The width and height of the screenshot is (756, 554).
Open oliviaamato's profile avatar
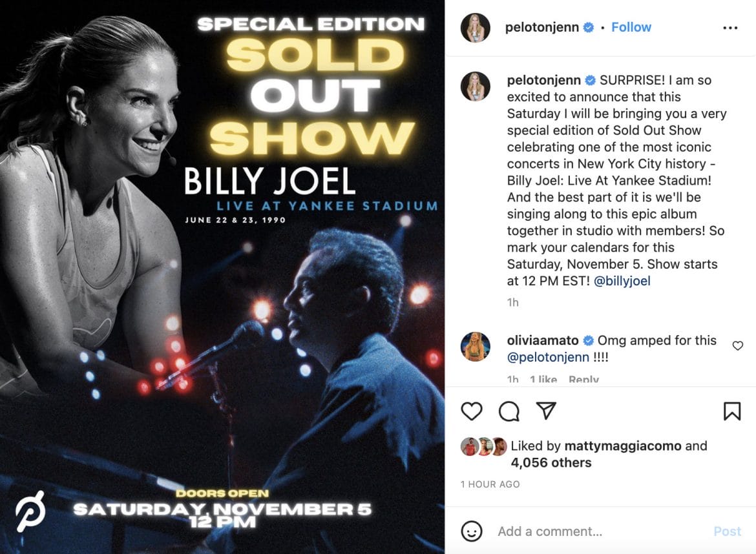476,346
